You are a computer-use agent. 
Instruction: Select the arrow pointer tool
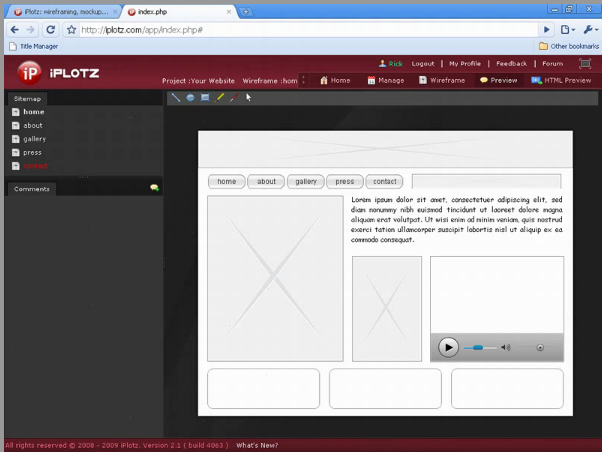[x=249, y=98]
